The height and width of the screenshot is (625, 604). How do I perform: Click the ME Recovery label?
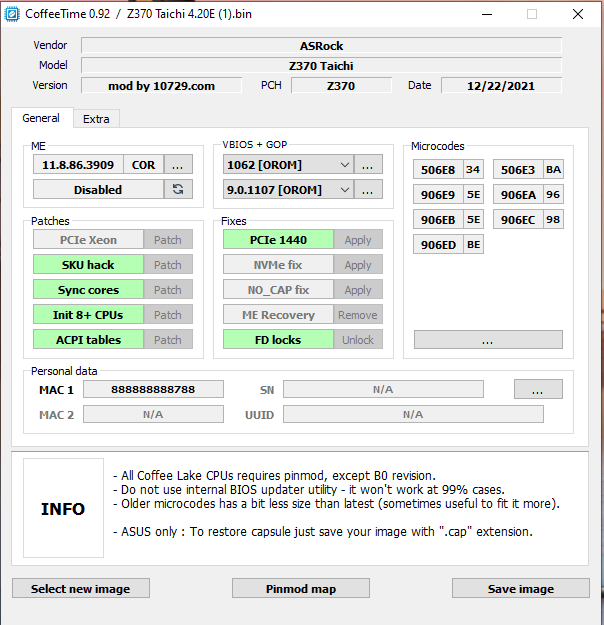pyautogui.click(x=278, y=314)
